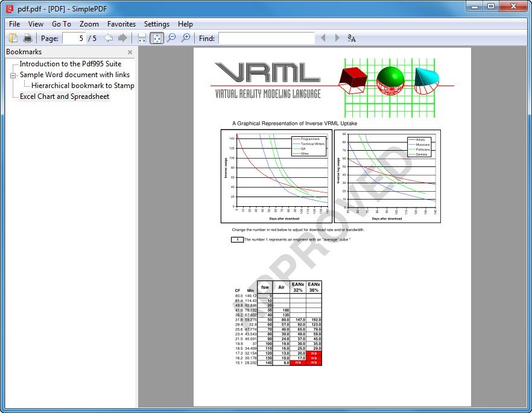Open the Go To menu
This screenshot has width=532, height=413.
(62, 24)
